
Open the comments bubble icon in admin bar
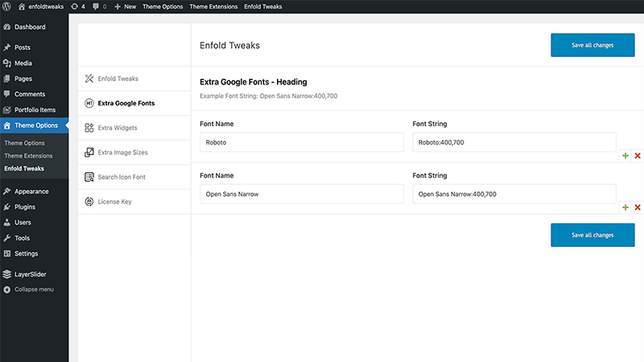[96, 6]
